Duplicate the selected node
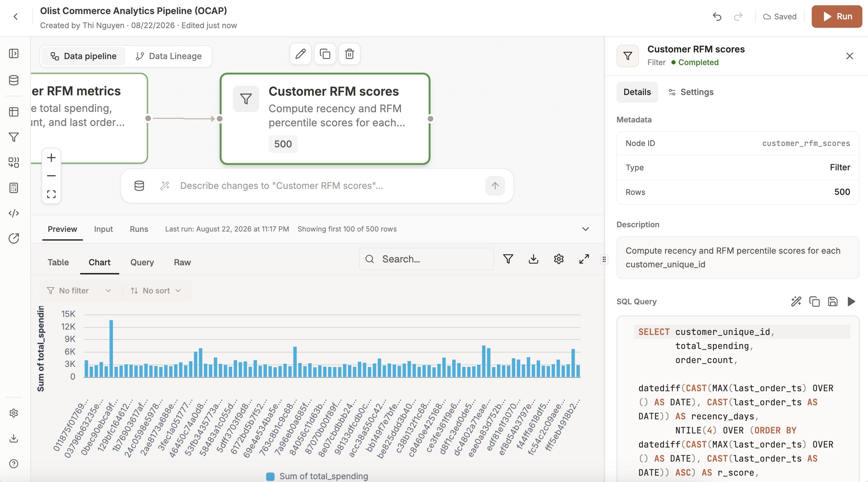Image resolution: width=868 pixels, height=482 pixels. point(325,54)
